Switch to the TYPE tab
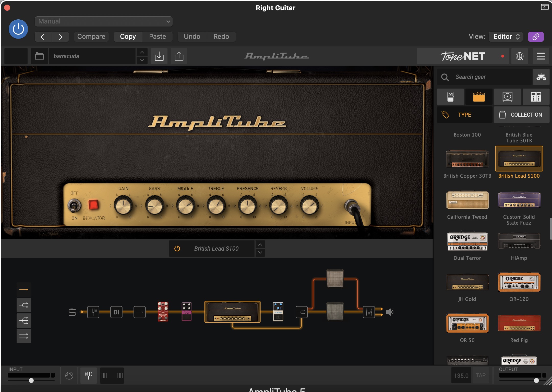Viewport: 552px width, 392px height. pos(464,115)
